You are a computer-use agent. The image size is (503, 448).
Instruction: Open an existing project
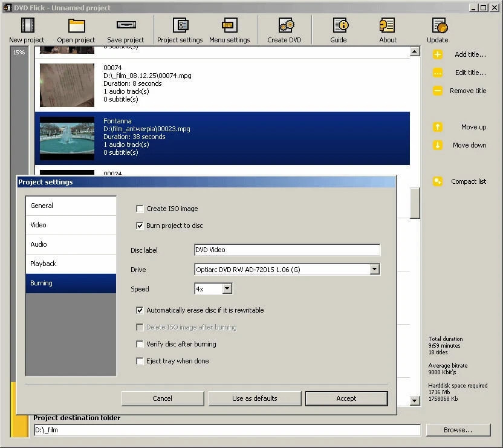coord(76,29)
